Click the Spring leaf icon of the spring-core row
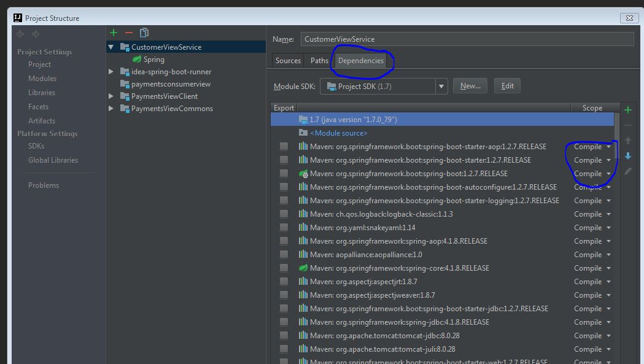Screen dimensions: 644x364 point(303,268)
